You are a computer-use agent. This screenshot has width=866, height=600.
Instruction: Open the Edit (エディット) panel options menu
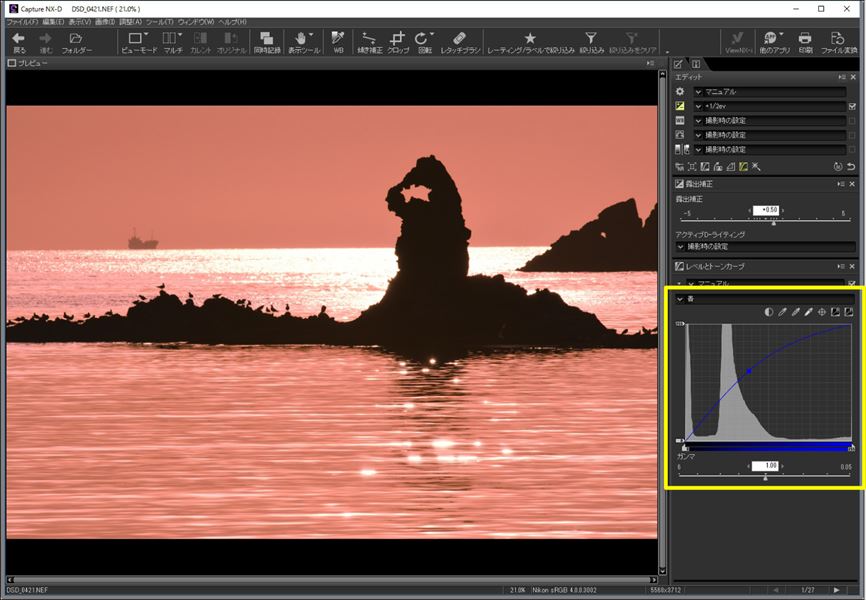(x=841, y=77)
